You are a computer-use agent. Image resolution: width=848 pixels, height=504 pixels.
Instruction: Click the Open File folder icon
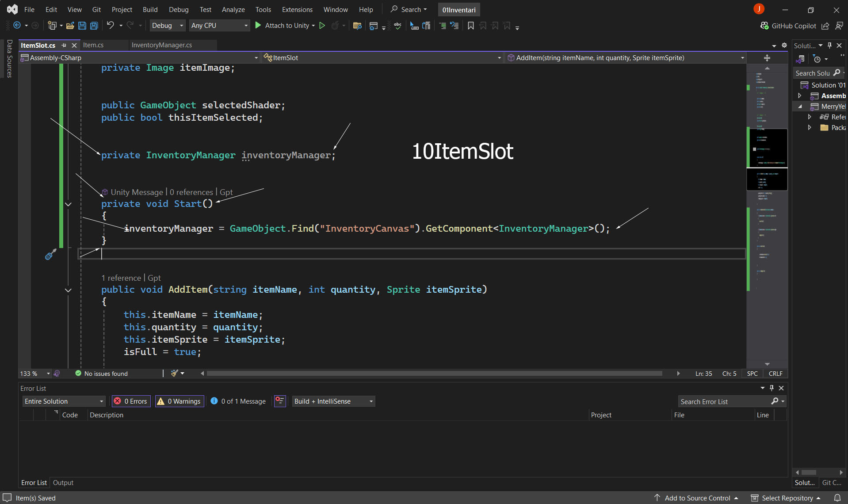tap(70, 26)
